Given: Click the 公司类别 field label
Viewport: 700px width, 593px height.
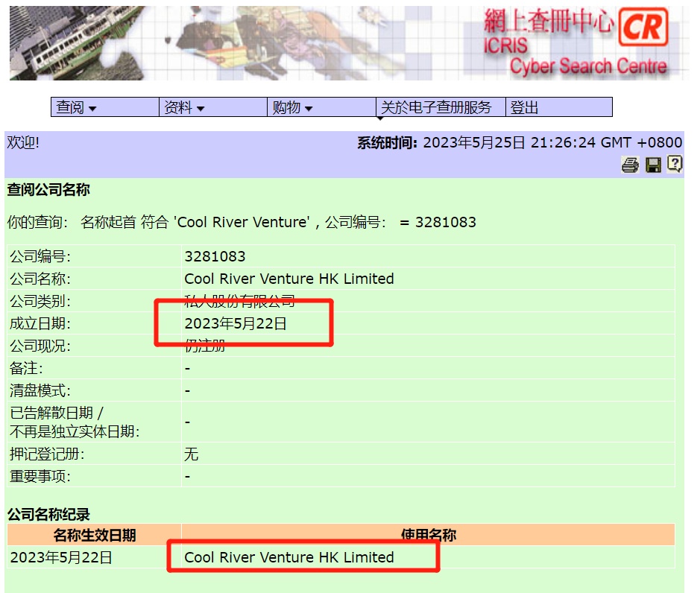Looking at the screenshot, I should coord(40,301).
